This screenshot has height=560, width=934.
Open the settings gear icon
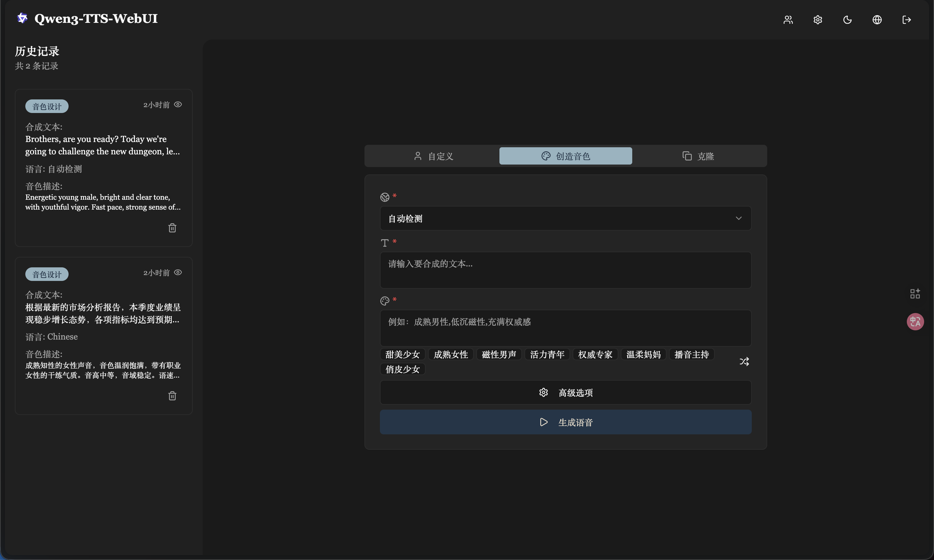[818, 20]
